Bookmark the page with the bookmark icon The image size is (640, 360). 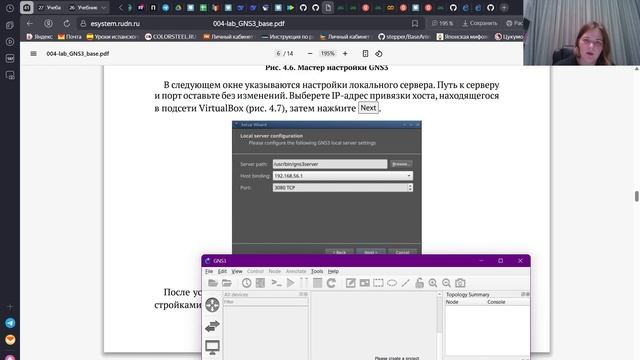click(x=415, y=24)
